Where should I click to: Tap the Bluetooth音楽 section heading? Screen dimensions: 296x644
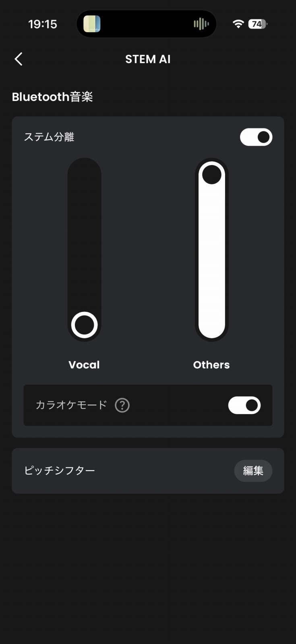(x=52, y=97)
